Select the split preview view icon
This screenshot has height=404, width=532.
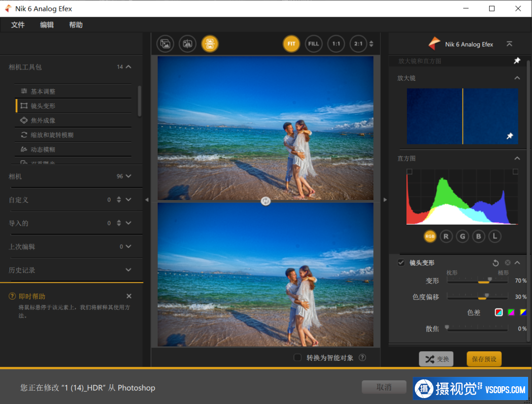pos(188,44)
